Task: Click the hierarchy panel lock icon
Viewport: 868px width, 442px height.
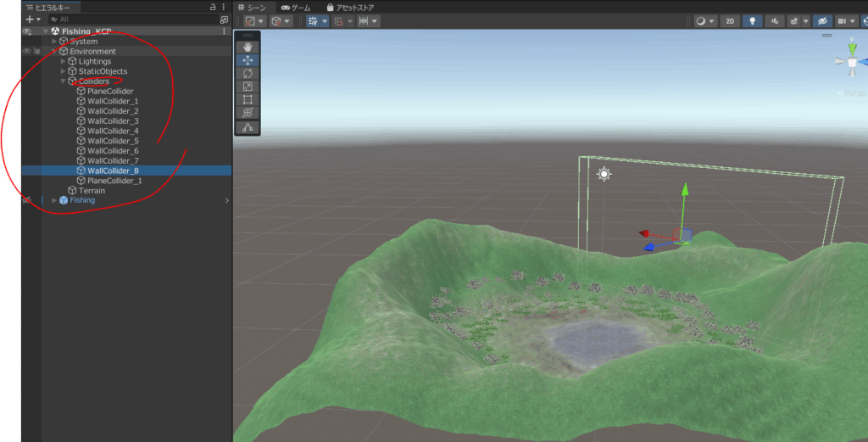Action: tap(212, 7)
